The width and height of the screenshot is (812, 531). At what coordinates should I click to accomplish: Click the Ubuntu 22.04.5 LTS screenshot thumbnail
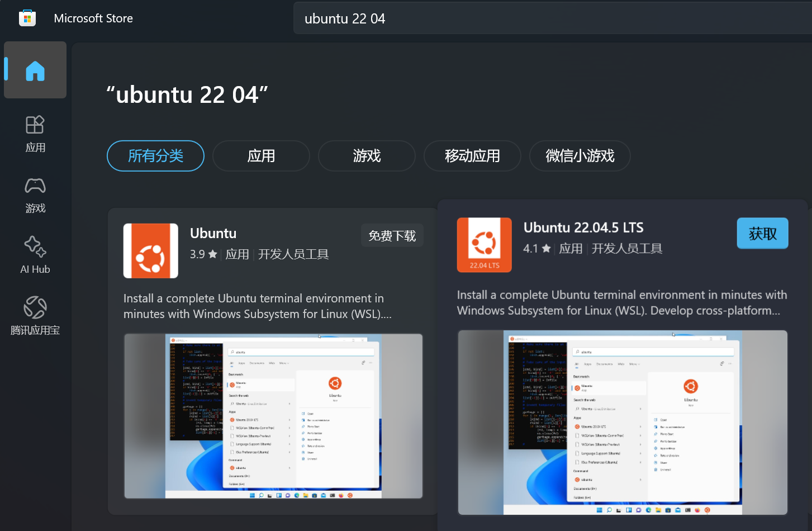(x=623, y=423)
